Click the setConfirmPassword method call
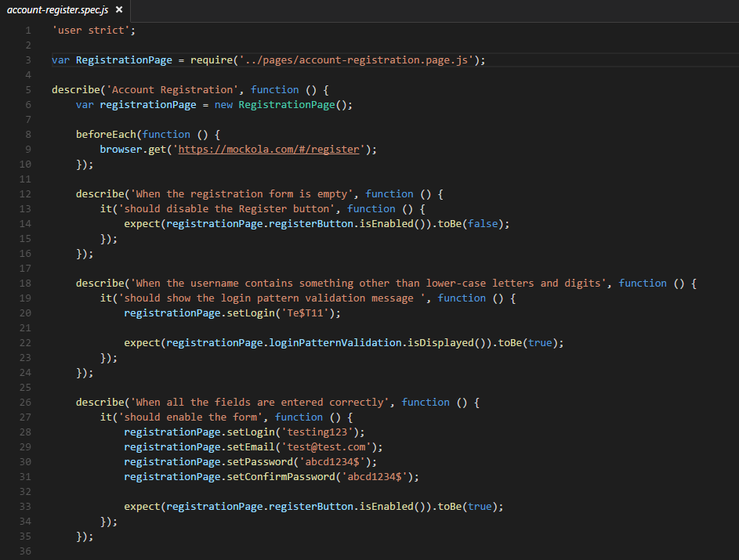The image size is (739, 560). click(281, 477)
